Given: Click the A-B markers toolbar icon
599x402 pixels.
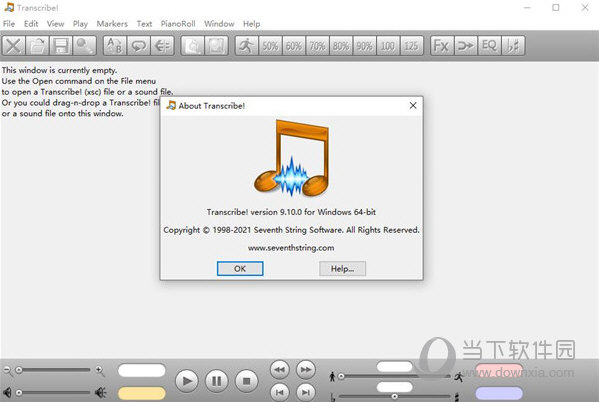Looking at the screenshot, I should point(115,46).
